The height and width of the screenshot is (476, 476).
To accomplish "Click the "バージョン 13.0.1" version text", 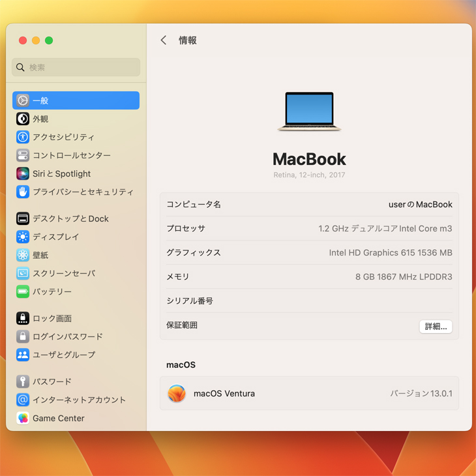I will pyautogui.click(x=421, y=393).
